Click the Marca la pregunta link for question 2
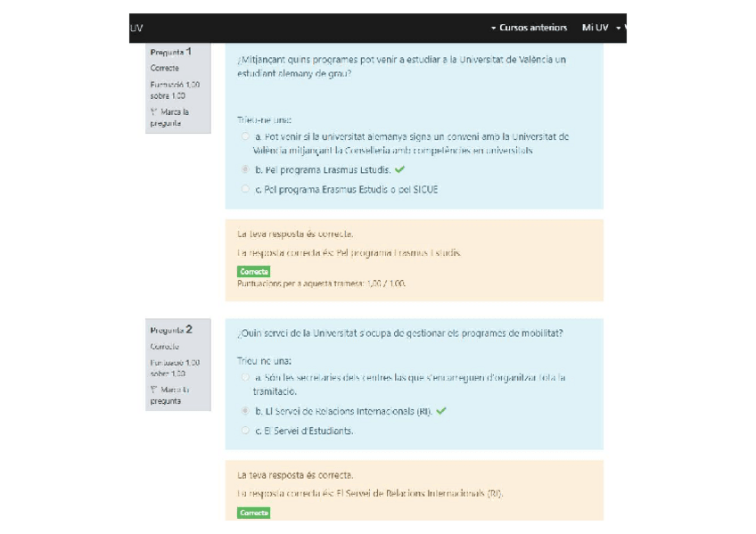Screen dimensions: 756x534 coord(170,395)
